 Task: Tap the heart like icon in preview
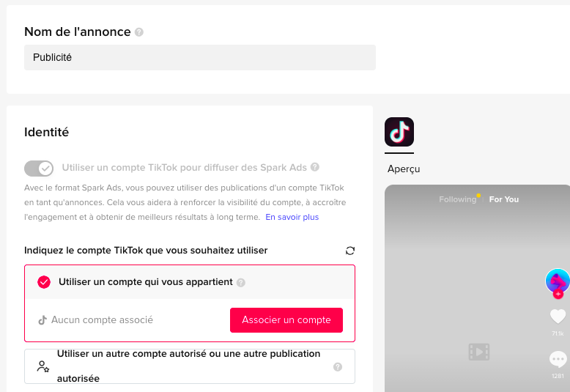pyautogui.click(x=558, y=317)
